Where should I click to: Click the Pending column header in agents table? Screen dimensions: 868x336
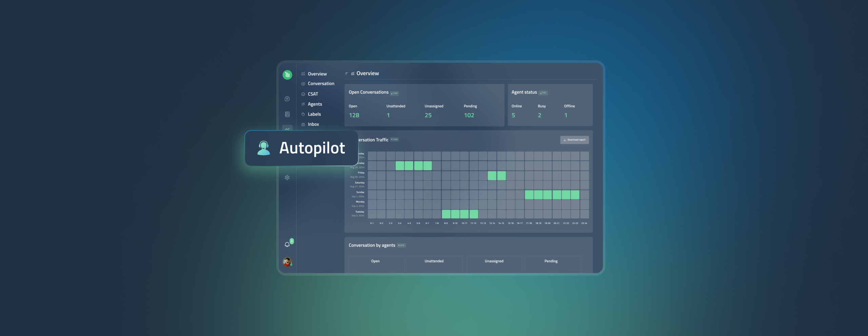[551, 261]
